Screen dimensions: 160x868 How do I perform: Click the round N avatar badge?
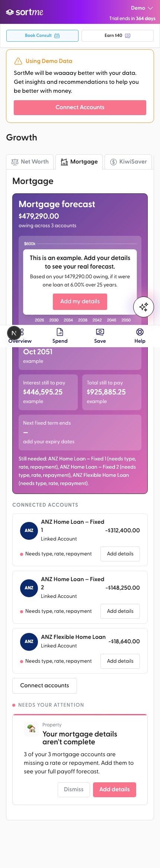tap(14, 333)
